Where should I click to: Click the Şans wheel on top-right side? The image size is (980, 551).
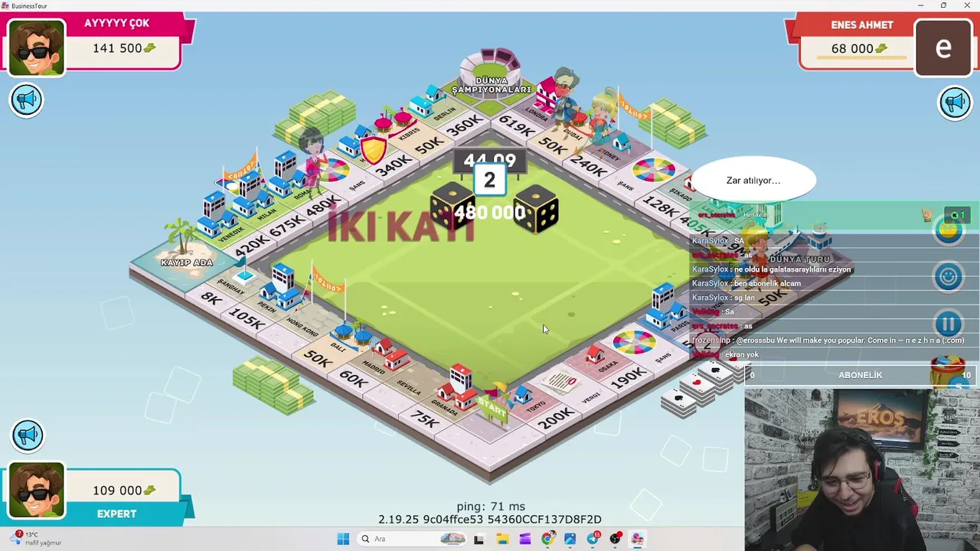click(653, 170)
